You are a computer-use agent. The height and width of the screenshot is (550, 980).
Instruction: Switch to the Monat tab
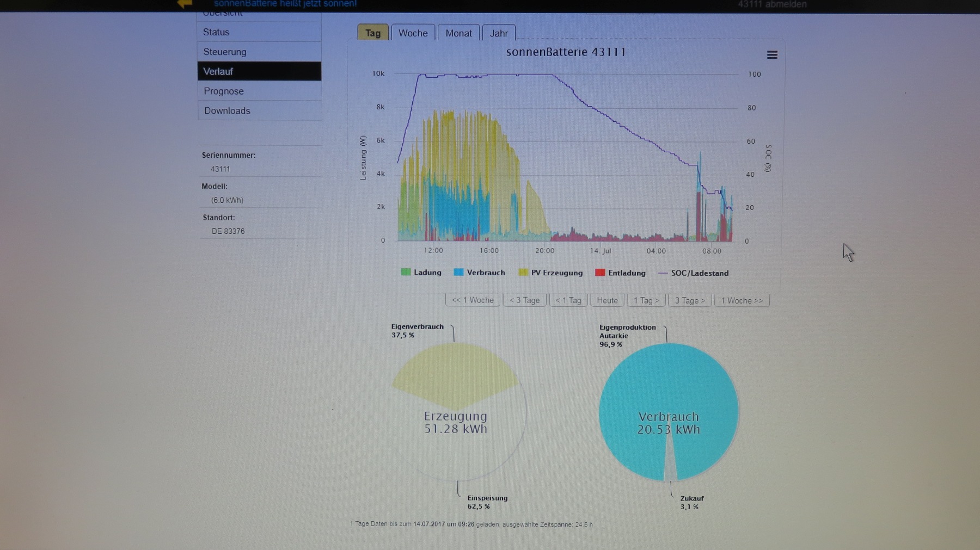click(458, 33)
